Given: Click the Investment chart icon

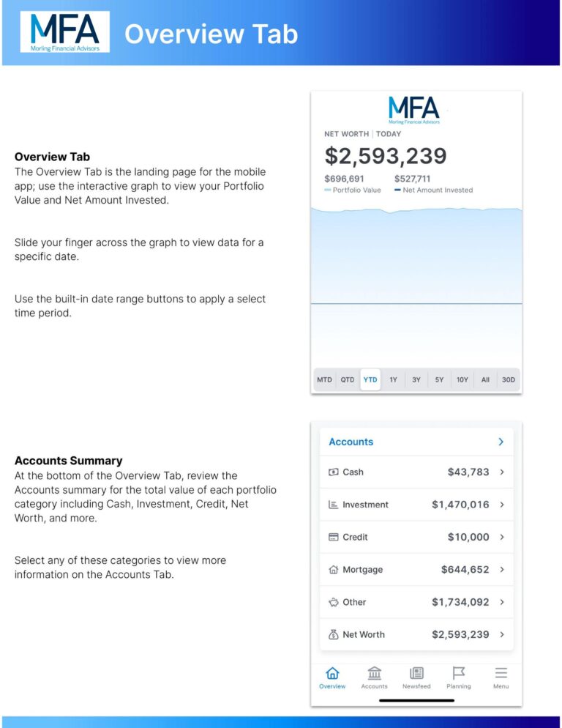Looking at the screenshot, I should click(335, 505).
